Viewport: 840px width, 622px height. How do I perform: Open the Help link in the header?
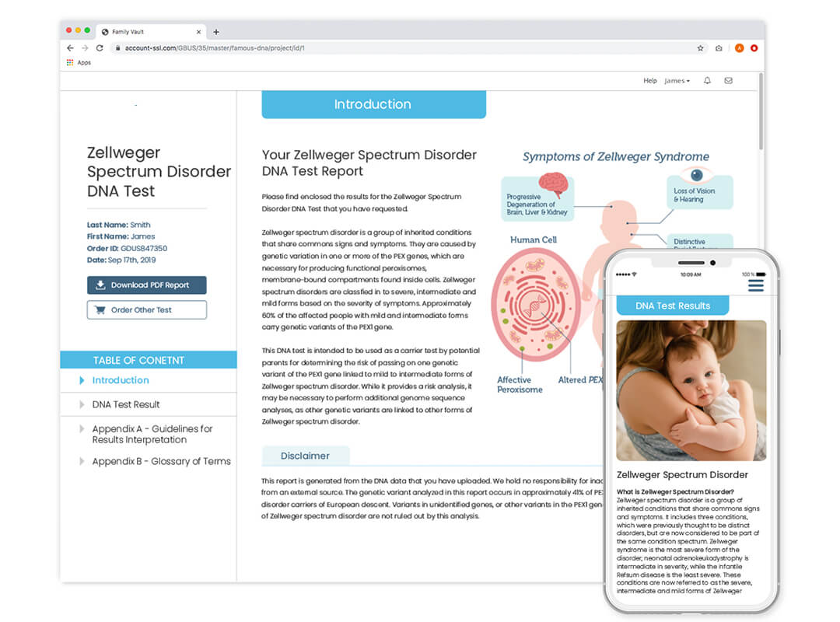649,81
